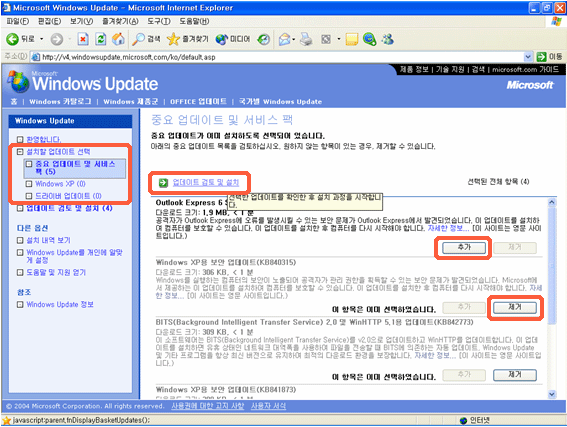Click the Edit icon beside the printer
Image resolution: width=567 pixels, height=427 pixels.
tap(326, 39)
